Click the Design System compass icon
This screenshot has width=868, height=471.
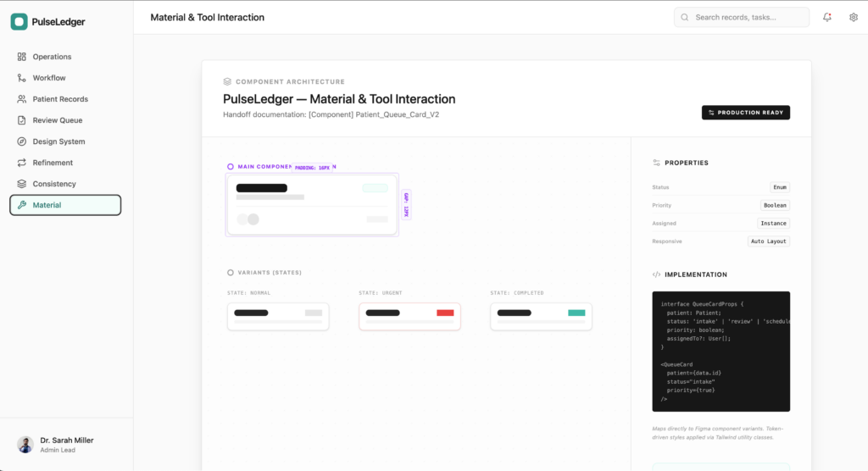[x=21, y=141]
